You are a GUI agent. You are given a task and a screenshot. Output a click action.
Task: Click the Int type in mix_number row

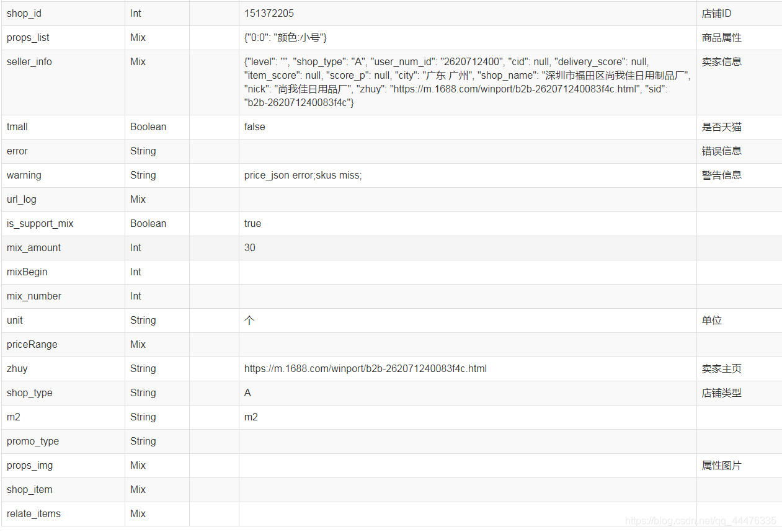[136, 296]
